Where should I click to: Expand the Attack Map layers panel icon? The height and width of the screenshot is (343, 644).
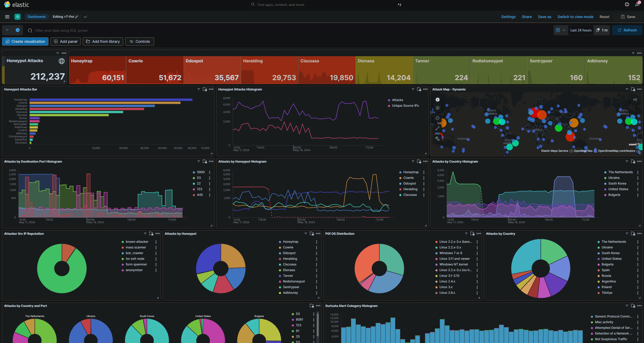635,100
